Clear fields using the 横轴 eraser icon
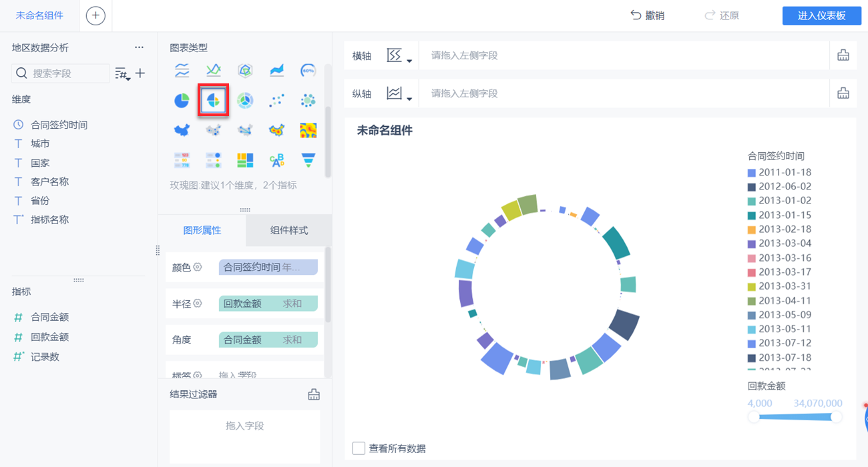 tap(843, 55)
